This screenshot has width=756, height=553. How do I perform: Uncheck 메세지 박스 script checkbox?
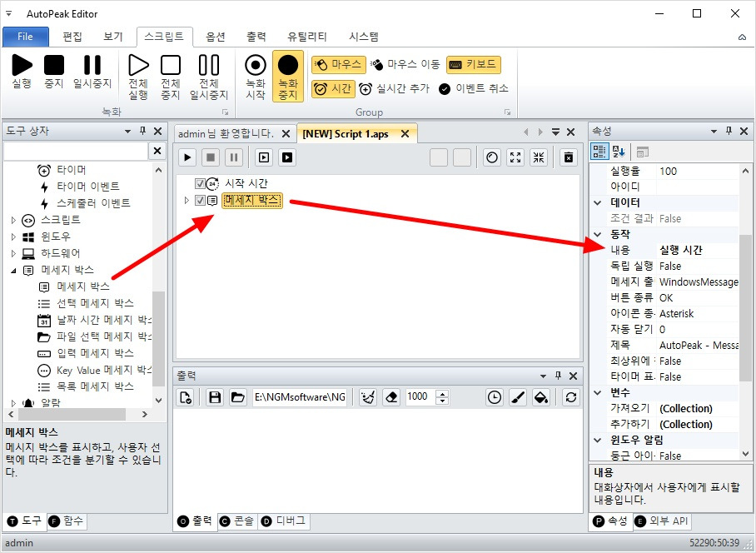click(200, 200)
